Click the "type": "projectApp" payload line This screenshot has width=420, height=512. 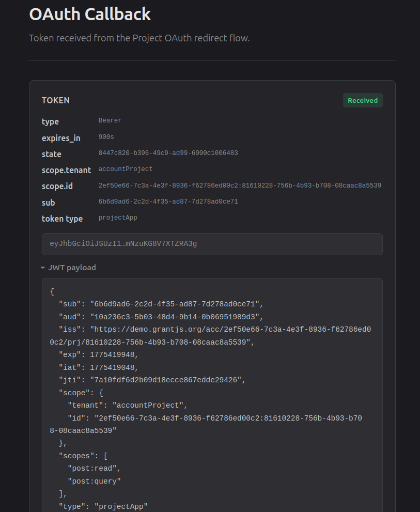(x=103, y=506)
